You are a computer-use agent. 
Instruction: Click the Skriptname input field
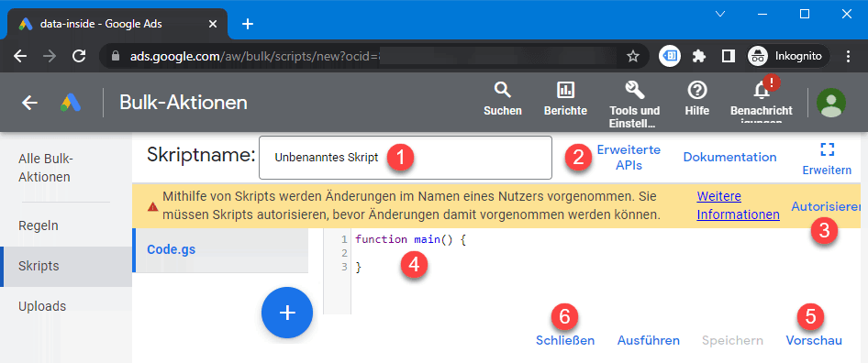tap(406, 158)
